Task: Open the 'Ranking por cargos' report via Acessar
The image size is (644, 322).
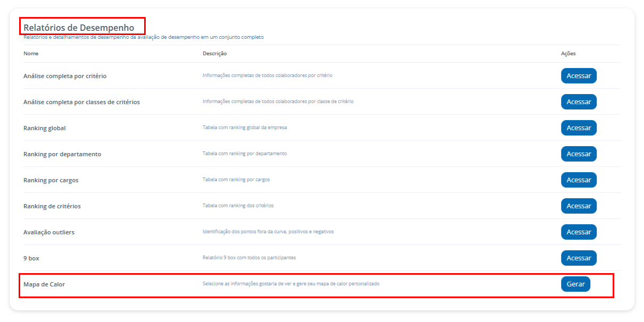Action: click(x=579, y=180)
